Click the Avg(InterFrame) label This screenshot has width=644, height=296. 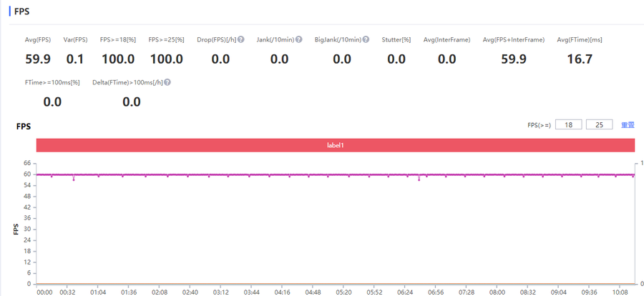click(x=447, y=40)
